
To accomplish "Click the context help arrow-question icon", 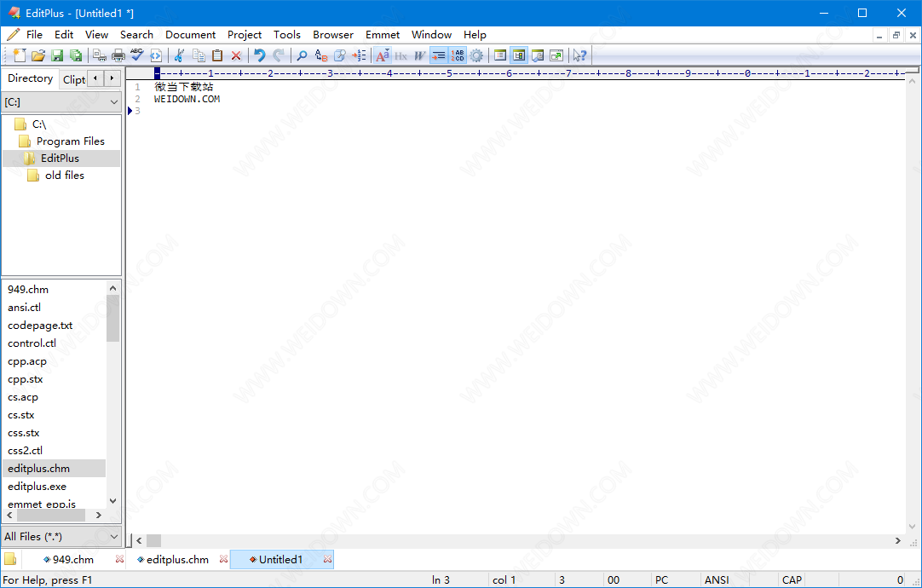I will (x=579, y=55).
